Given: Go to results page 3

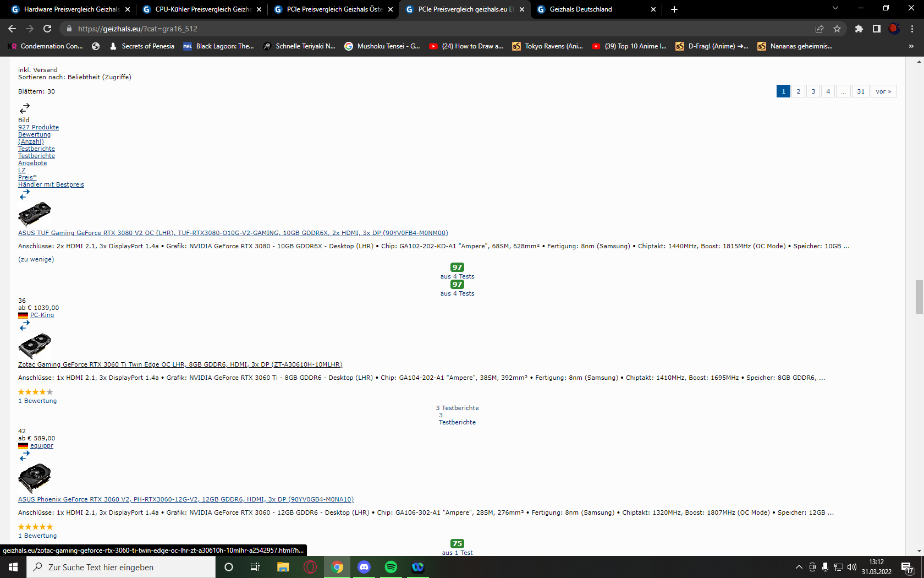Looking at the screenshot, I should [x=813, y=91].
